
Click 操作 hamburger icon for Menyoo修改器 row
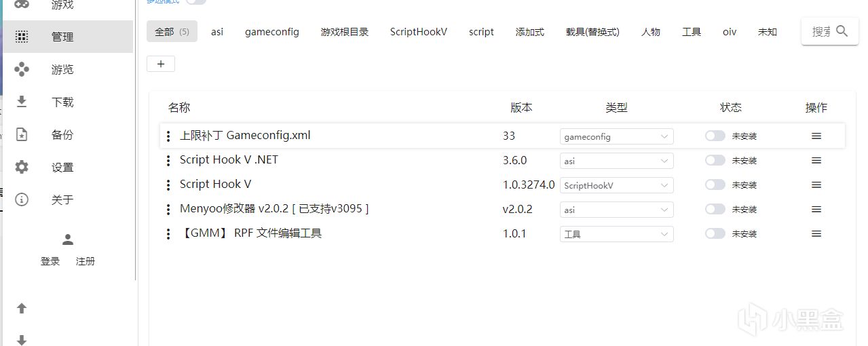[816, 210]
